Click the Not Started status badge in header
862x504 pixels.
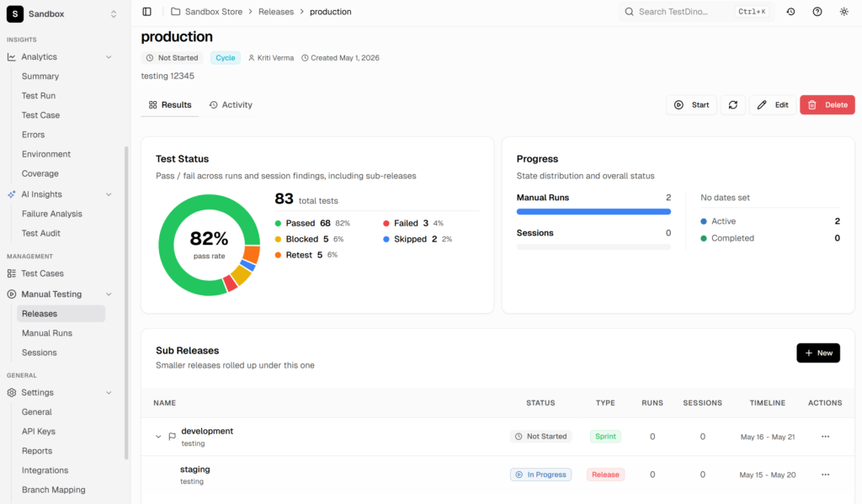tap(172, 58)
